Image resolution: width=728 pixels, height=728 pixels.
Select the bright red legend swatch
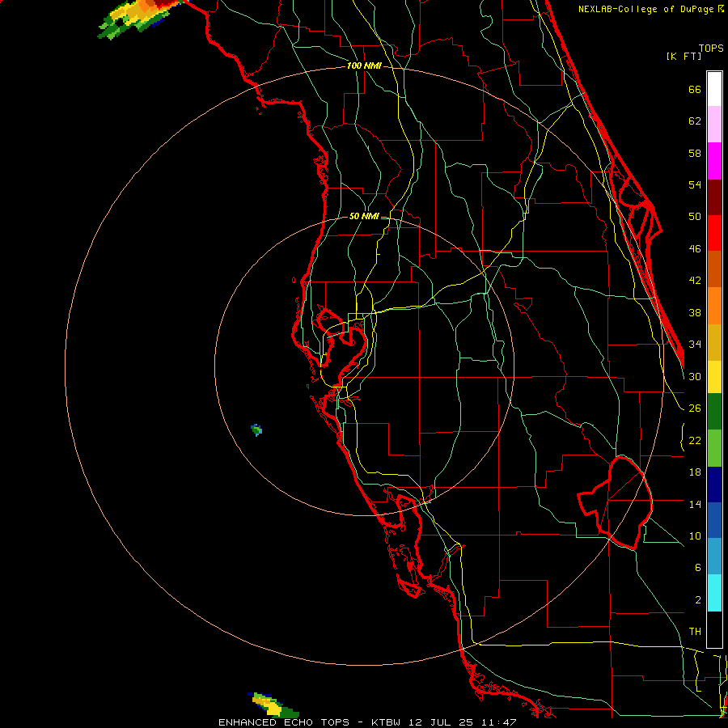point(714,233)
